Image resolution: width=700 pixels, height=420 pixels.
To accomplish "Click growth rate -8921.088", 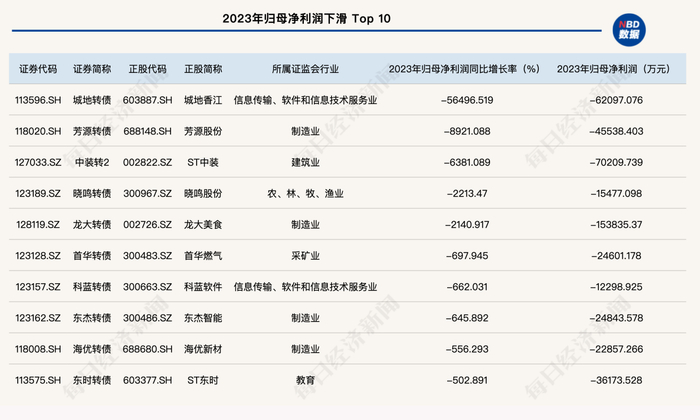I will [x=467, y=131].
